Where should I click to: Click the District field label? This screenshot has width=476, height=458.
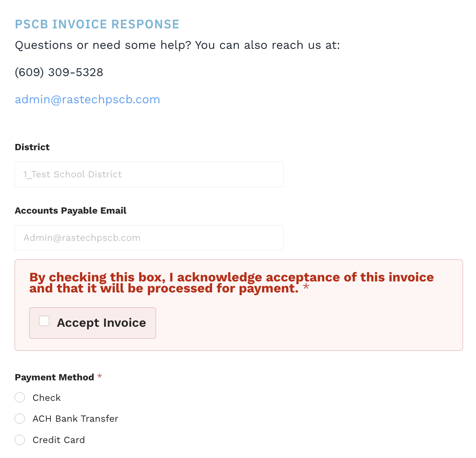click(x=32, y=147)
